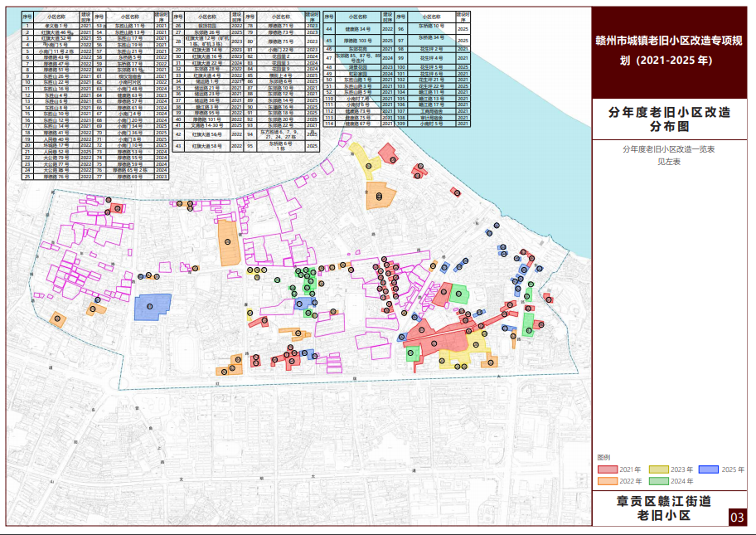Click the subtitle 分年度老旧小区改造一览表
Image resolution: width=756 pixels, height=535 pixels.
click(668, 149)
